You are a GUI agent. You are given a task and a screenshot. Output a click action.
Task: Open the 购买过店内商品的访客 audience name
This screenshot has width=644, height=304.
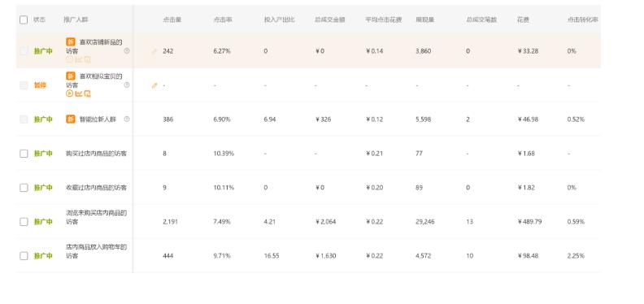97,154
